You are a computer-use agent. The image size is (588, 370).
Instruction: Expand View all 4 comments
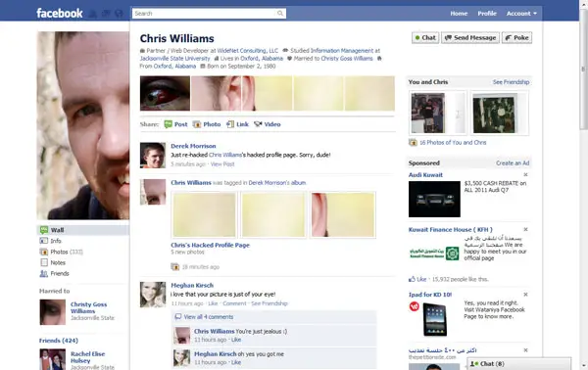[209, 317]
